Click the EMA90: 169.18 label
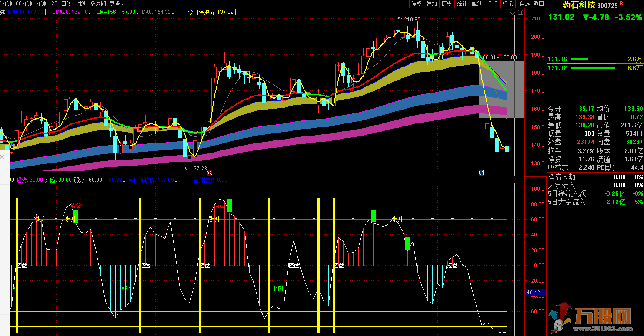The height and width of the screenshot is (336, 644). (70, 12)
